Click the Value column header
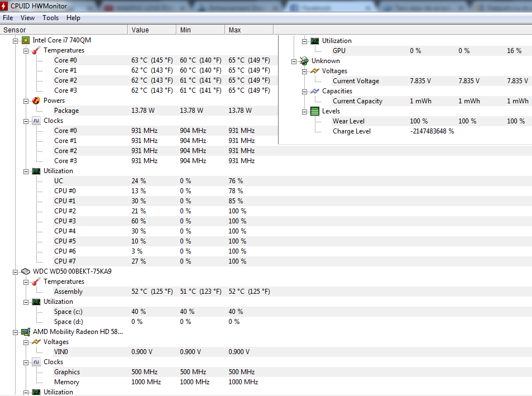The height and width of the screenshot is (396, 532). [152, 30]
